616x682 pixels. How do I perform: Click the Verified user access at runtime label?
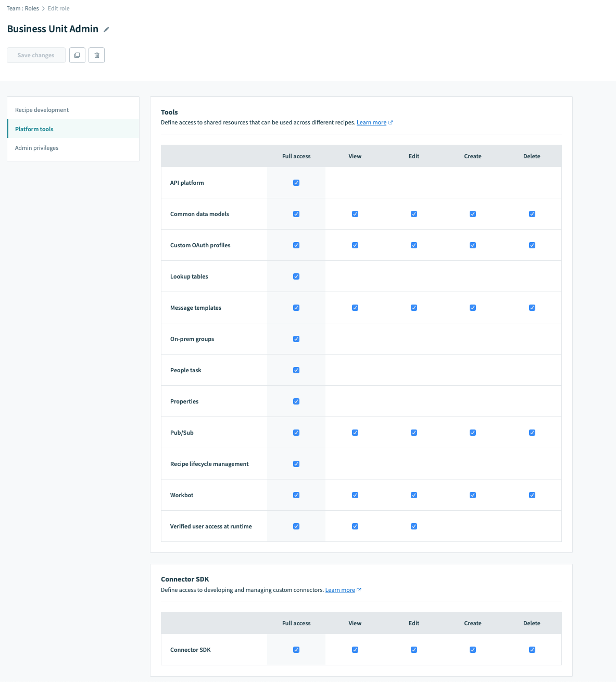tap(211, 526)
